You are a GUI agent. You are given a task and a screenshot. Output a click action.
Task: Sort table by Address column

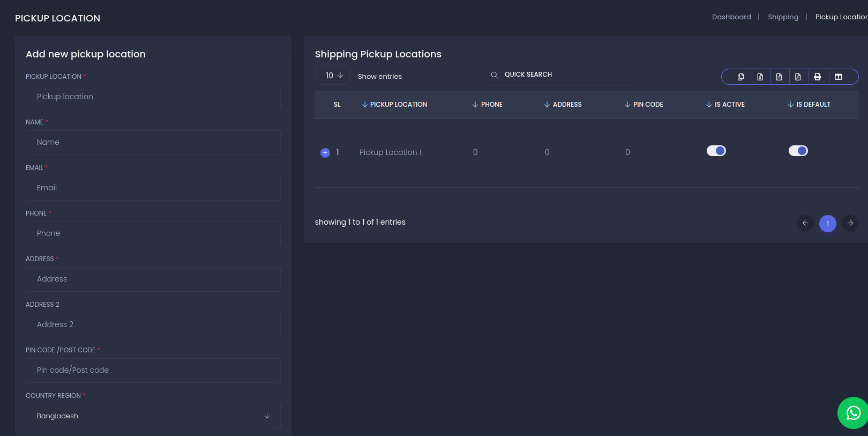pyautogui.click(x=563, y=105)
